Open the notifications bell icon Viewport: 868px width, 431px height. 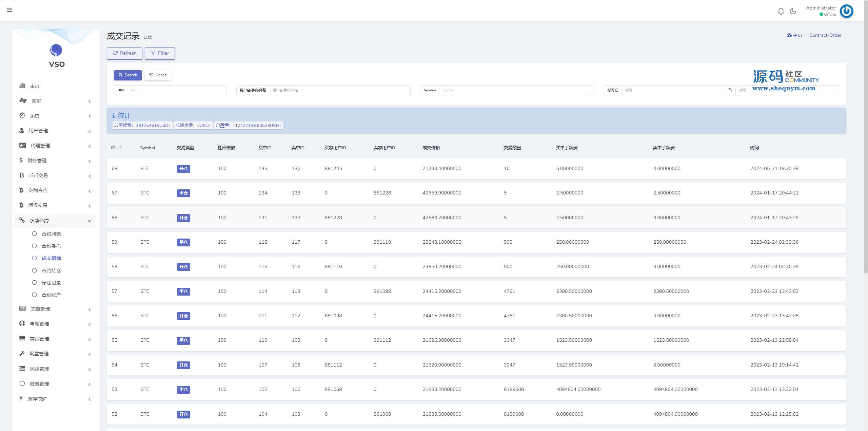coord(781,12)
